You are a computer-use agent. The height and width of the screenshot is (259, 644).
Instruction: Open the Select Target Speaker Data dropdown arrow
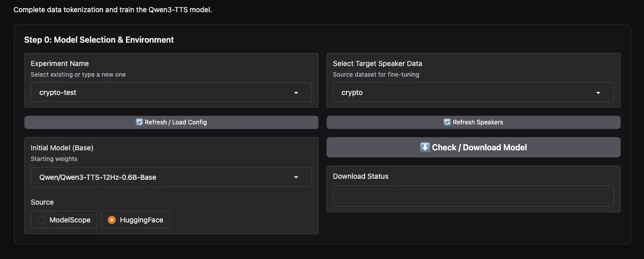tap(598, 93)
